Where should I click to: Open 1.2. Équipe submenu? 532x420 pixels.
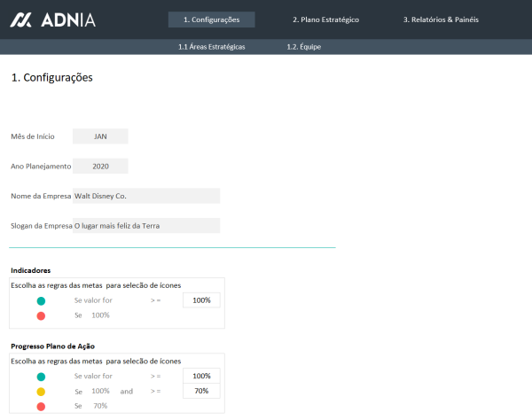303,46
